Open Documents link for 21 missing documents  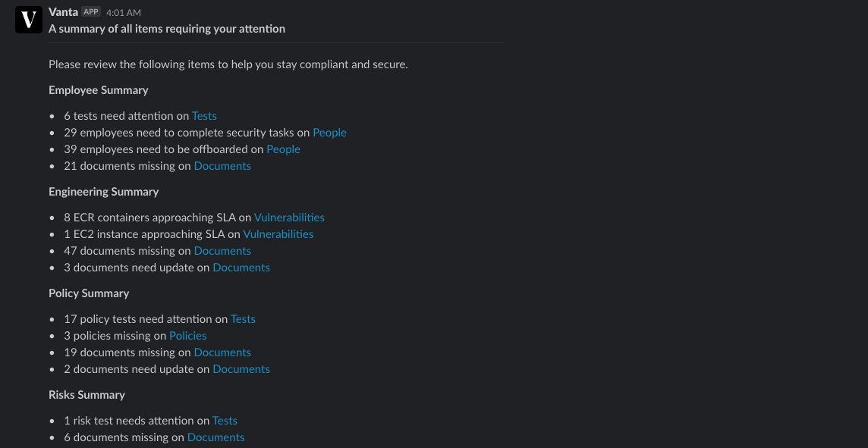click(x=222, y=166)
